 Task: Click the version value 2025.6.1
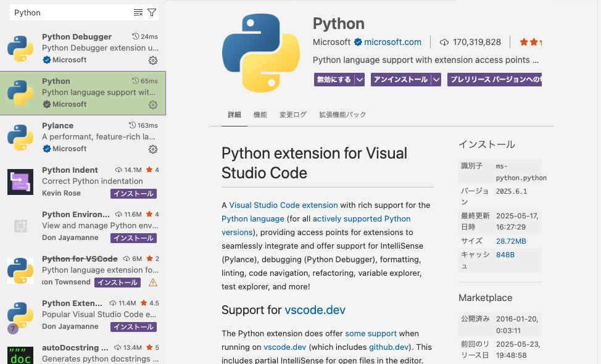click(512, 191)
